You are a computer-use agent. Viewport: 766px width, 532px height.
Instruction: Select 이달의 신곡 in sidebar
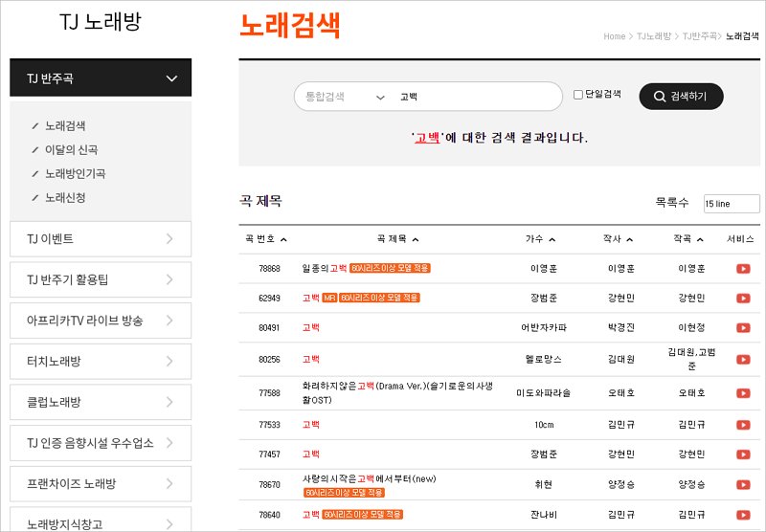(71, 149)
